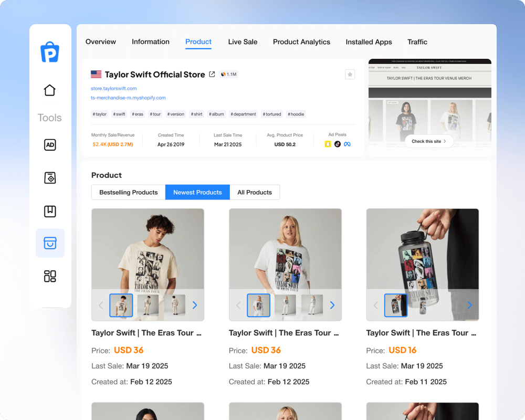Open the Product Analytics tab
Image resolution: width=525 pixels, height=420 pixels.
(302, 42)
